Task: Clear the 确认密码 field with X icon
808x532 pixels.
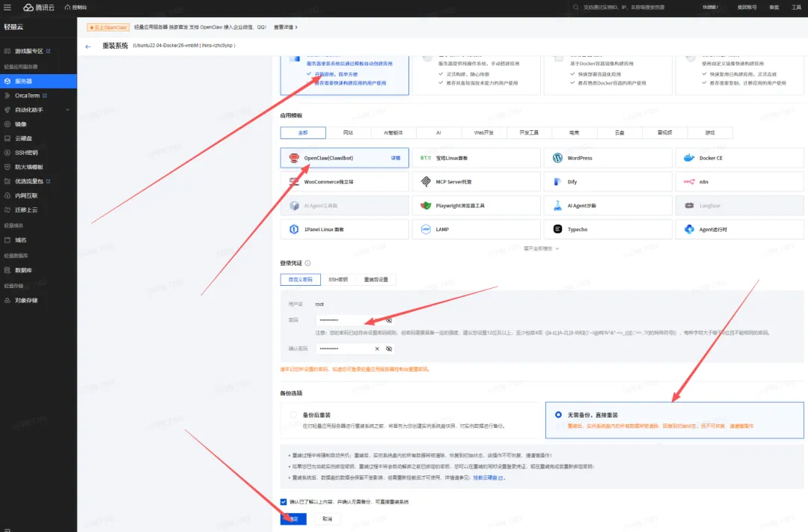Action: (377, 349)
